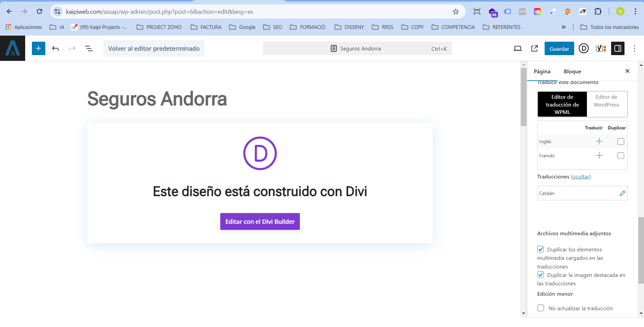Open Todos los marcadores folder

click(609, 27)
